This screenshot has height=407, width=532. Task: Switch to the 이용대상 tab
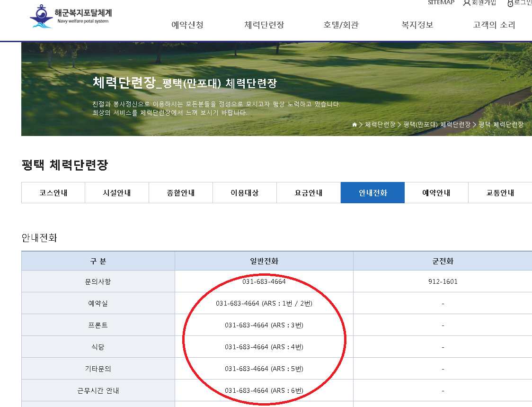click(244, 192)
